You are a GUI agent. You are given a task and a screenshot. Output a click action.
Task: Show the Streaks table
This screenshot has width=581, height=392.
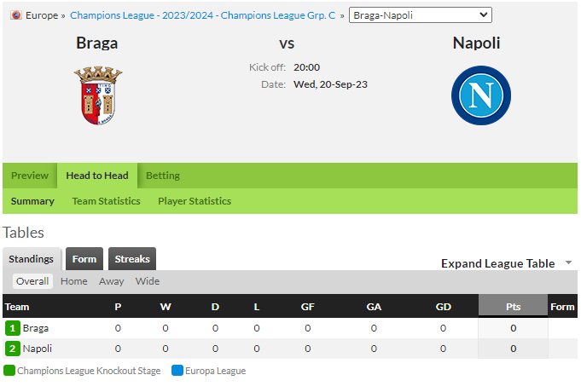[132, 259]
